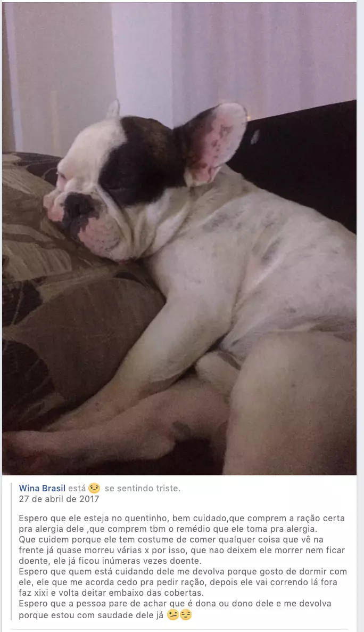
Task: Open the Wina Brasil profile link
Action: 42,488
